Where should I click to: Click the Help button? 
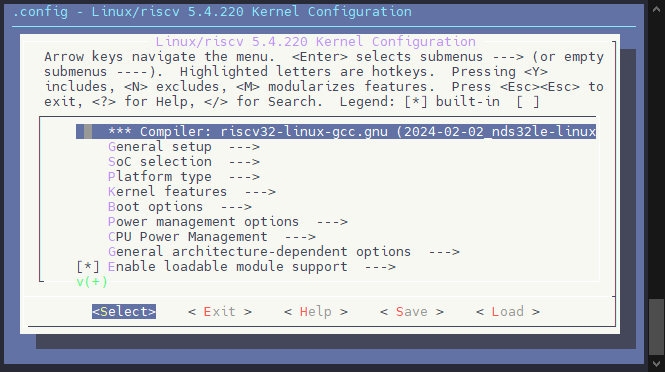tap(316, 312)
